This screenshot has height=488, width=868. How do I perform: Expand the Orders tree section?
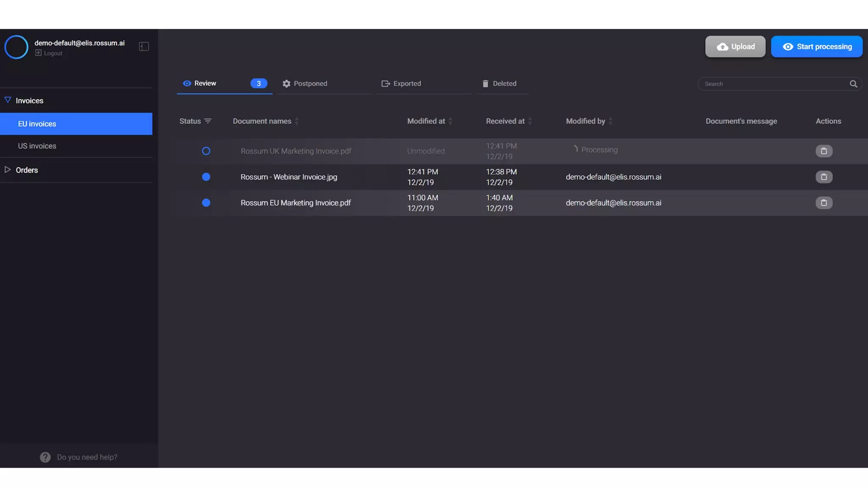pyautogui.click(x=8, y=170)
